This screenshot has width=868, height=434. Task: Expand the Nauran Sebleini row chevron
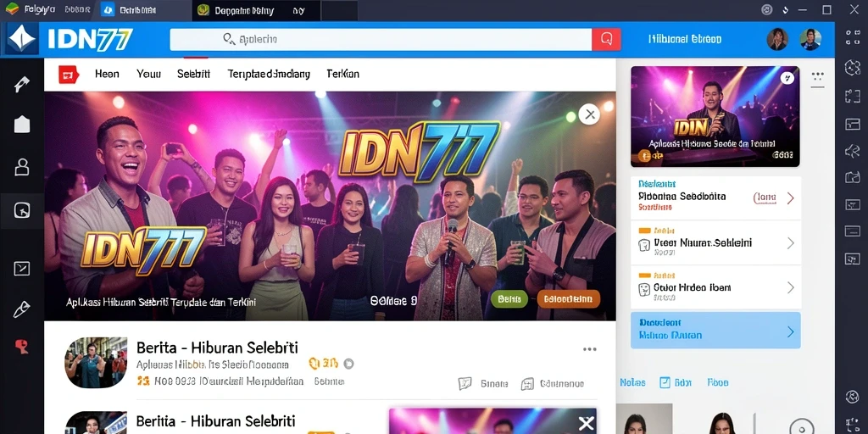pyautogui.click(x=791, y=243)
